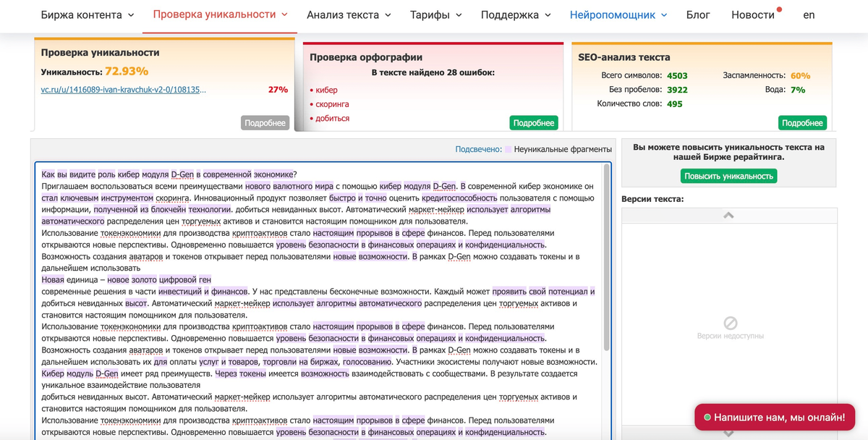Click the red notification dot on Новости
This screenshot has width=868, height=440.
click(779, 9)
